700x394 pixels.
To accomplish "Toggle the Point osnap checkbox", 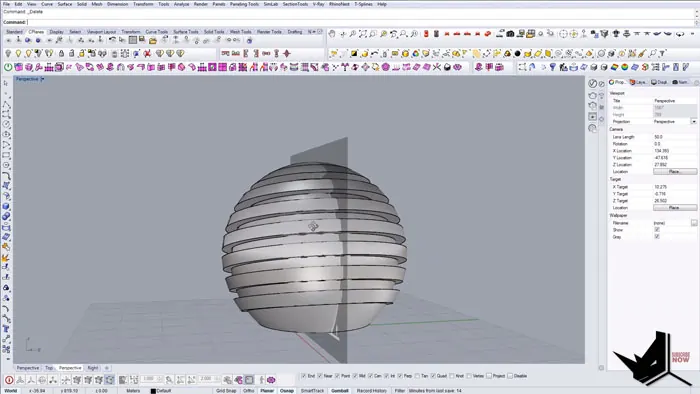I will pyautogui.click(x=338, y=376).
